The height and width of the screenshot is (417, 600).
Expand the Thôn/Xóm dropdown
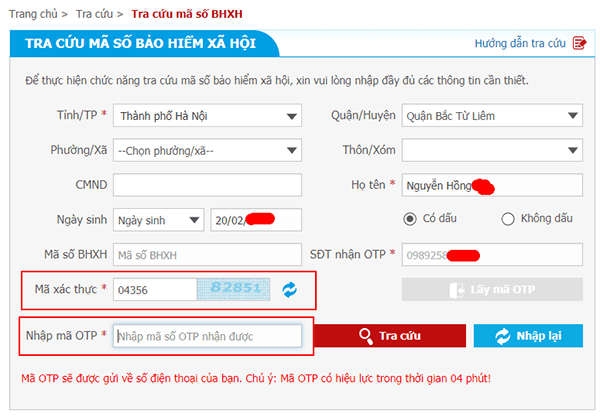pyautogui.click(x=491, y=151)
